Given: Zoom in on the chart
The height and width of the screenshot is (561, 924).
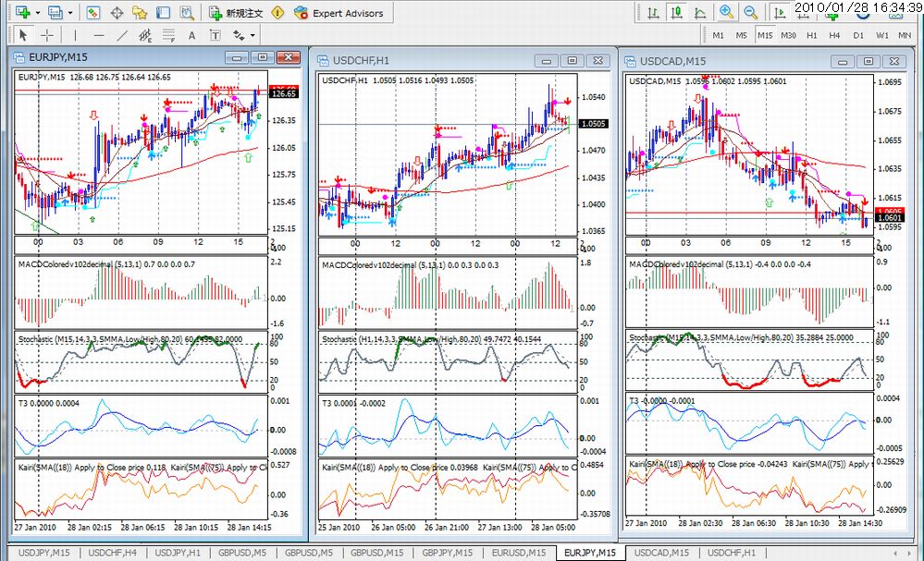Looking at the screenshot, I should (x=727, y=12).
